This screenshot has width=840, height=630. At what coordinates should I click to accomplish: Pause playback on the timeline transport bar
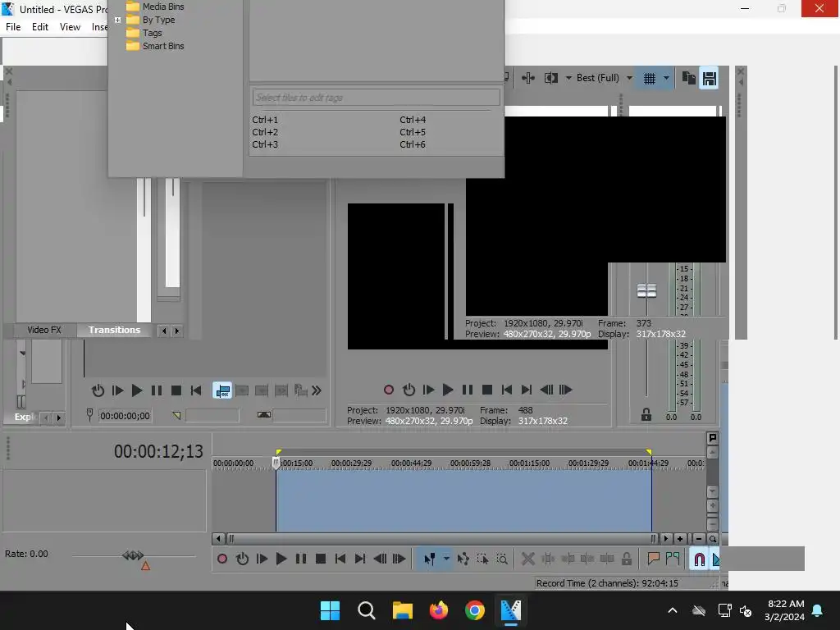tap(301, 559)
